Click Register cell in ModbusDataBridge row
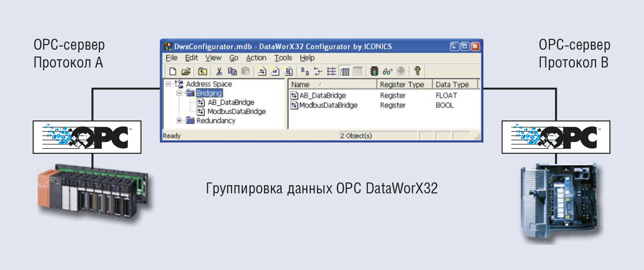This screenshot has width=644, height=270. pos(393,105)
